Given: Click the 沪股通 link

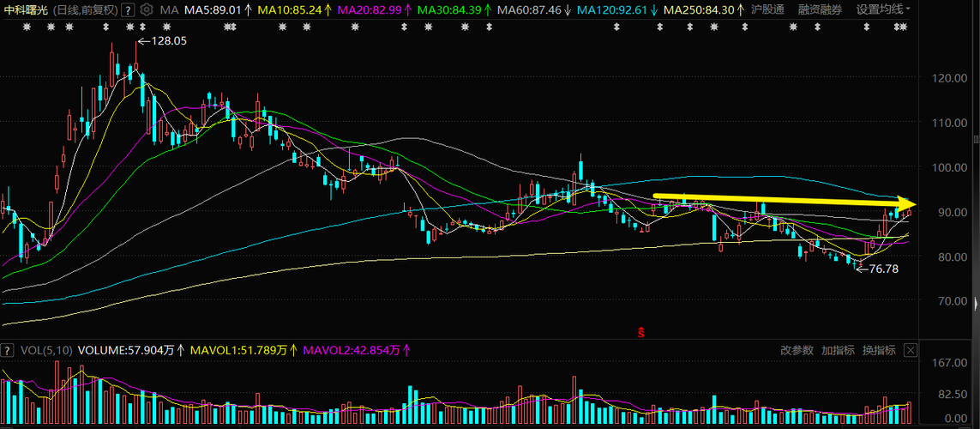Looking at the screenshot, I should point(767,10).
